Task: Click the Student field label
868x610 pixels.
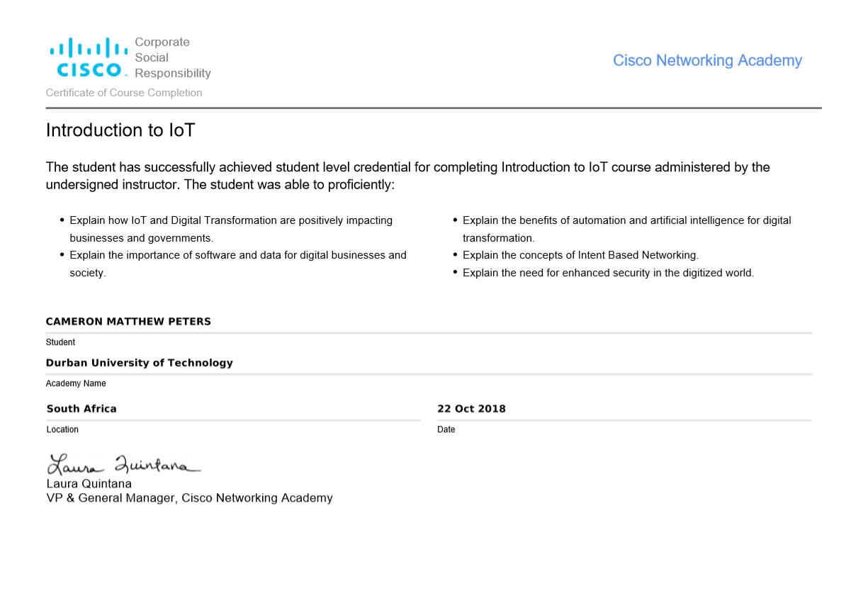Action: point(60,342)
